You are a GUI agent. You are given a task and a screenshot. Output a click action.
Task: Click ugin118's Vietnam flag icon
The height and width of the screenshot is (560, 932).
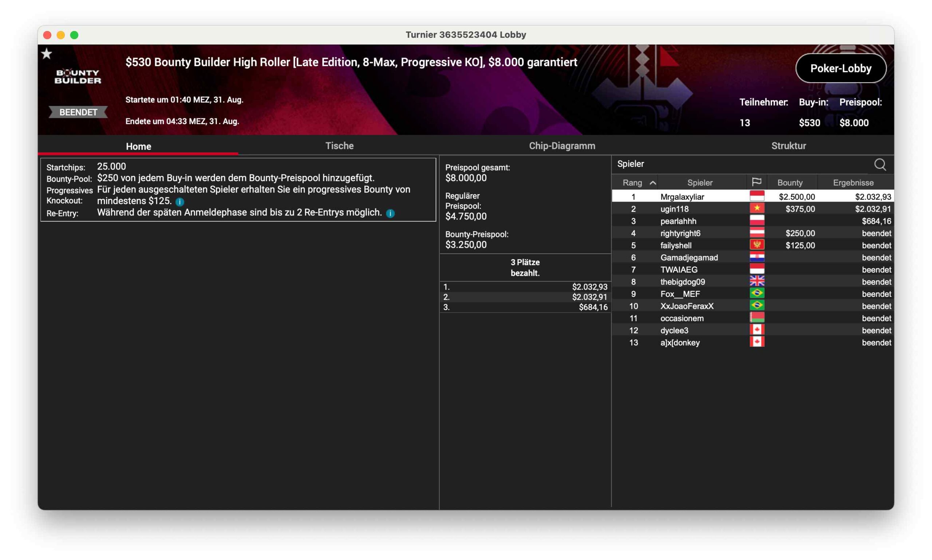tap(757, 208)
